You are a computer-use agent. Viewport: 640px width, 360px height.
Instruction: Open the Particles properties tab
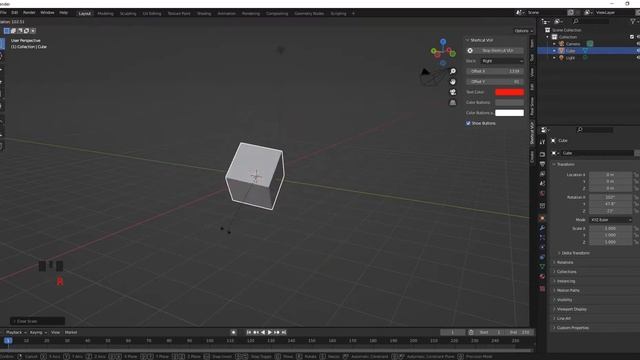(x=542, y=237)
